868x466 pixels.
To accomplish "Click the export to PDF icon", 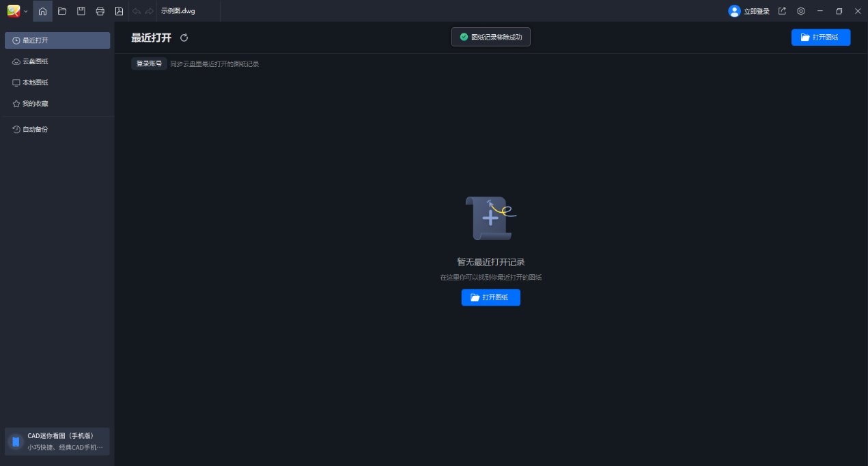I will [119, 11].
